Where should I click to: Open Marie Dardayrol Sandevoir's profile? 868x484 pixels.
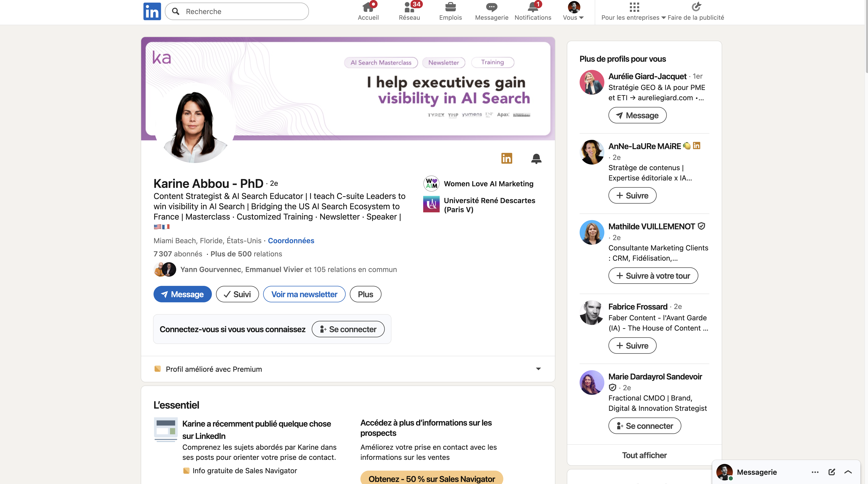click(655, 376)
